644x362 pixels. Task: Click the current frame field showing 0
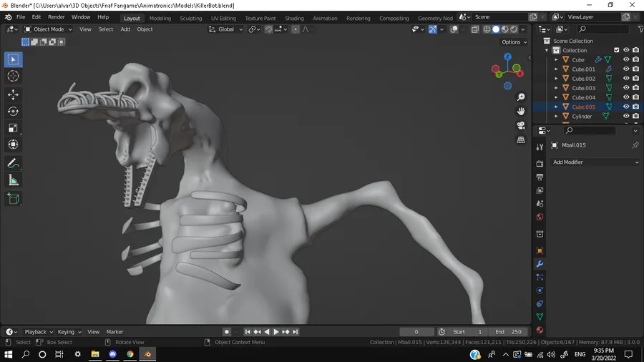(416, 332)
